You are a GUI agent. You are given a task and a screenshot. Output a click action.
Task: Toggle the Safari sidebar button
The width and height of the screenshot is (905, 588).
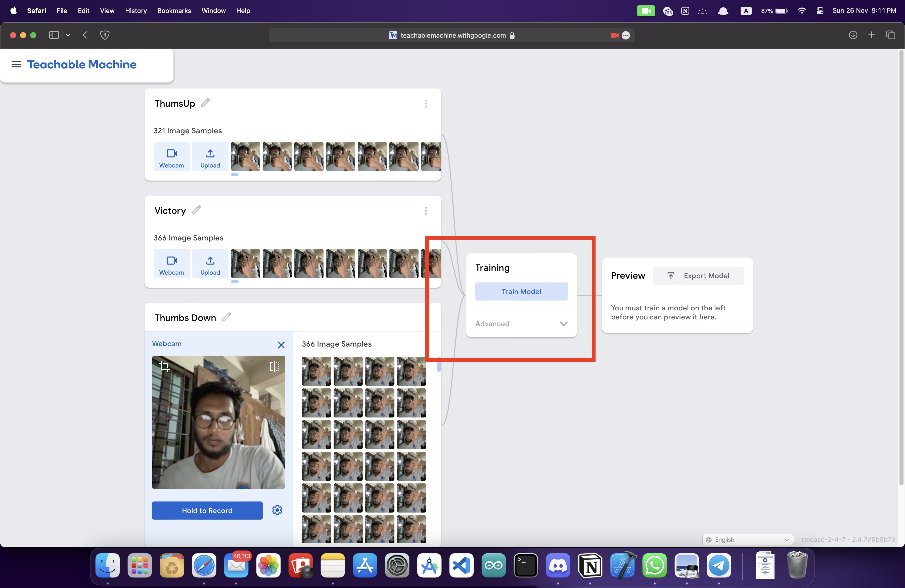pyautogui.click(x=54, y=35)
